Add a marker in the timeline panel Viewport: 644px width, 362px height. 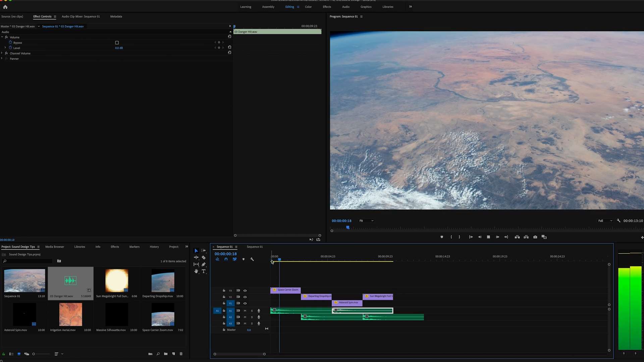(x=244, y=259)
